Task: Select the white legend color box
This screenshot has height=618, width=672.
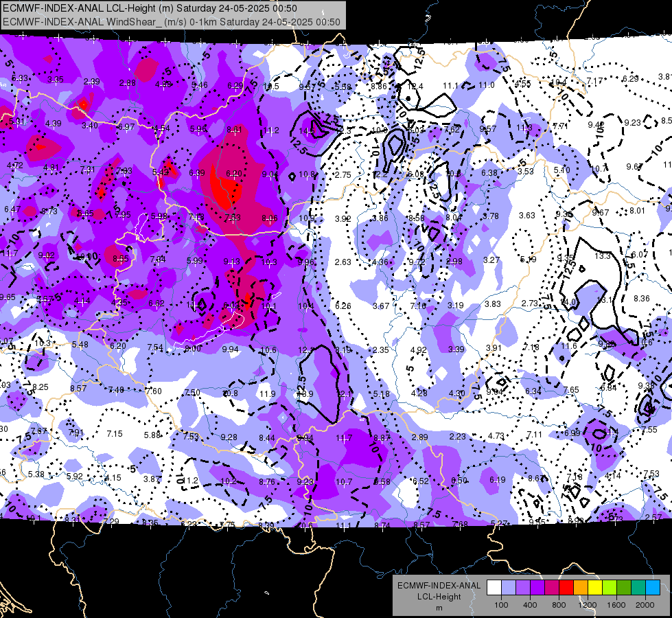Action: tap(494, 587)
